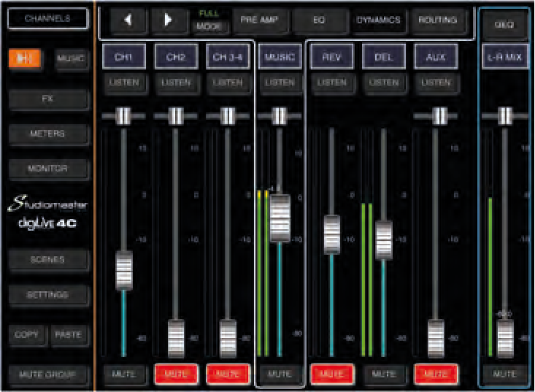Toggle Listen on CH 3-4
The image size is (535, 392).
228,82
